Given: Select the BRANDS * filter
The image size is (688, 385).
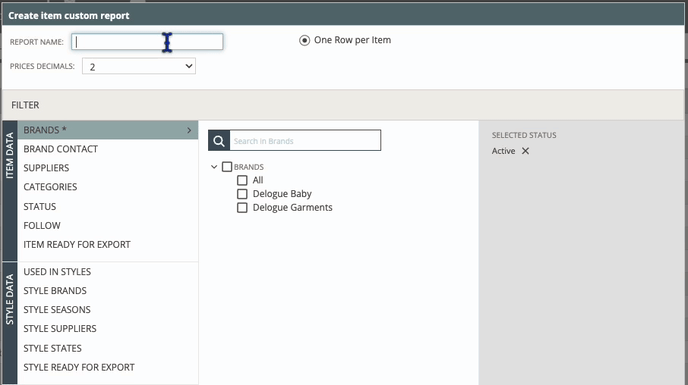Looking at the screenshot, I should tap(108, 130).
